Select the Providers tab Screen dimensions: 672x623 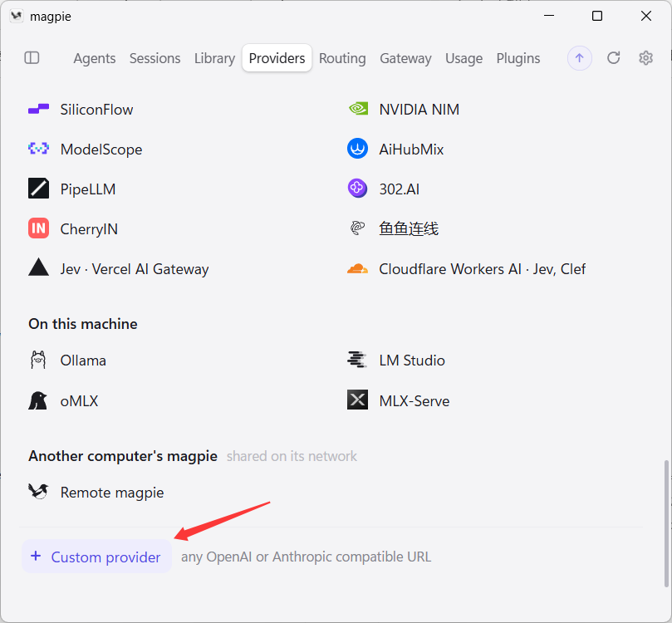(277, 58)
